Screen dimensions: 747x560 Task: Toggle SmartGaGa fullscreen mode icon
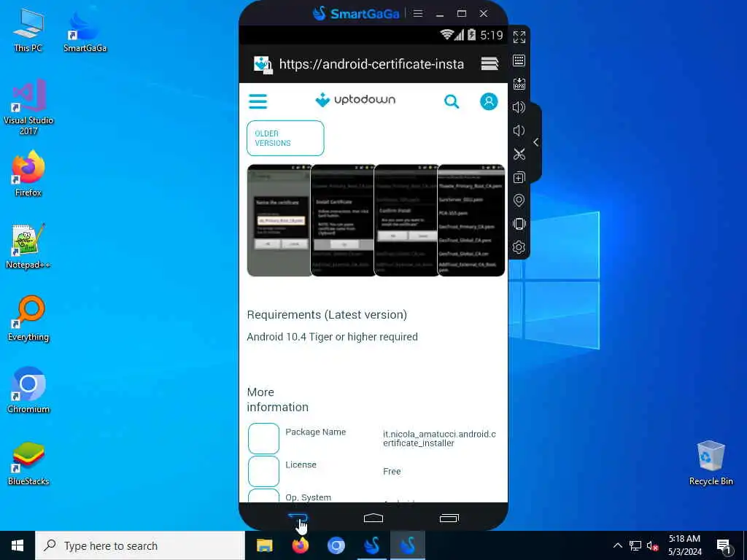point(519,36)
